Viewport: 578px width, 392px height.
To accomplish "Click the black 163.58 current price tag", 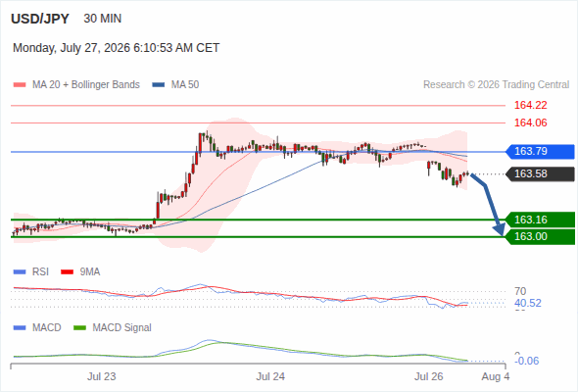I will (540, 173).
